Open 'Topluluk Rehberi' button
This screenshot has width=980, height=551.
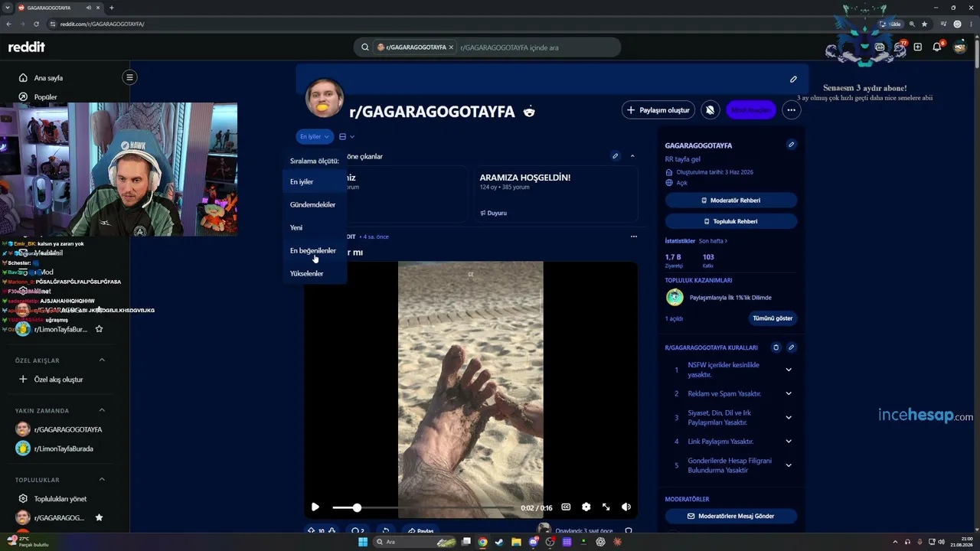(x=730, y=221)
